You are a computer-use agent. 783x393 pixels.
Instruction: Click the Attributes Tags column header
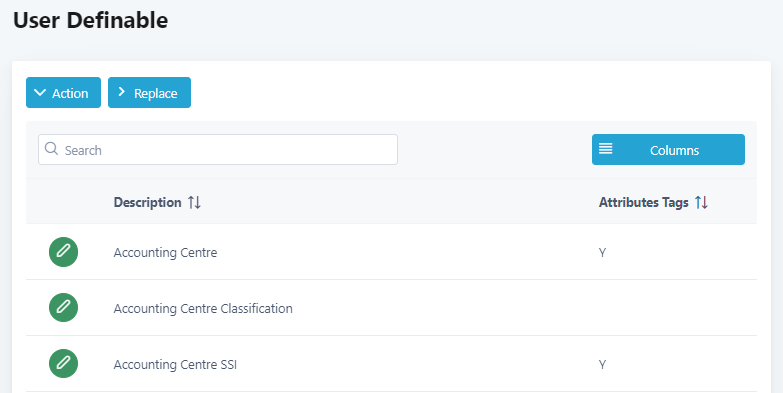[x=644, y=202]
